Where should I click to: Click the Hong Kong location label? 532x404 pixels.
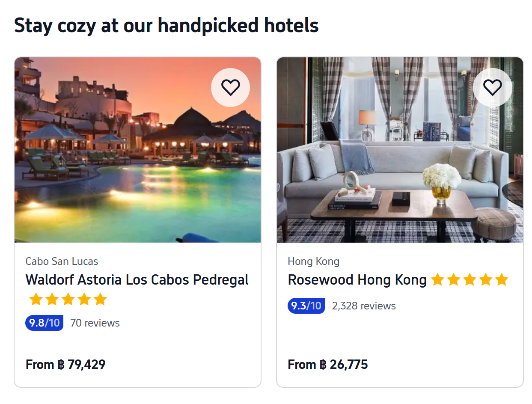pyautogui.click(x=313, y=261)
